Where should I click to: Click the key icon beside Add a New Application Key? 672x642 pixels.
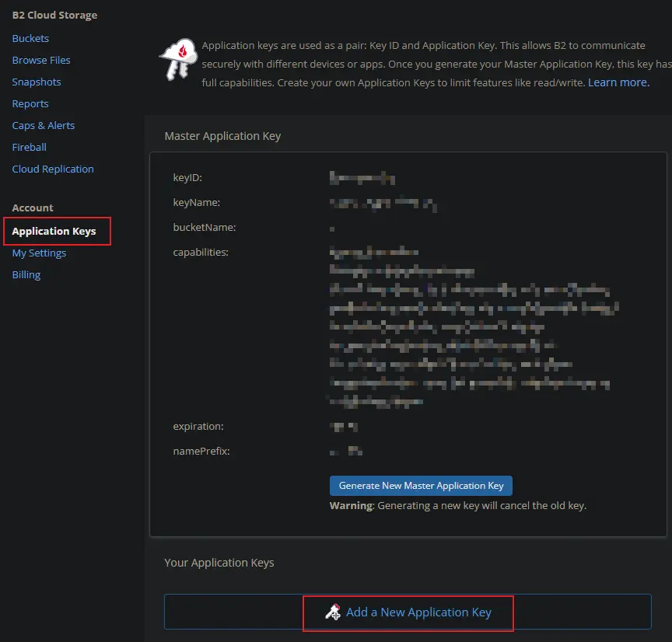pos(333,612)
